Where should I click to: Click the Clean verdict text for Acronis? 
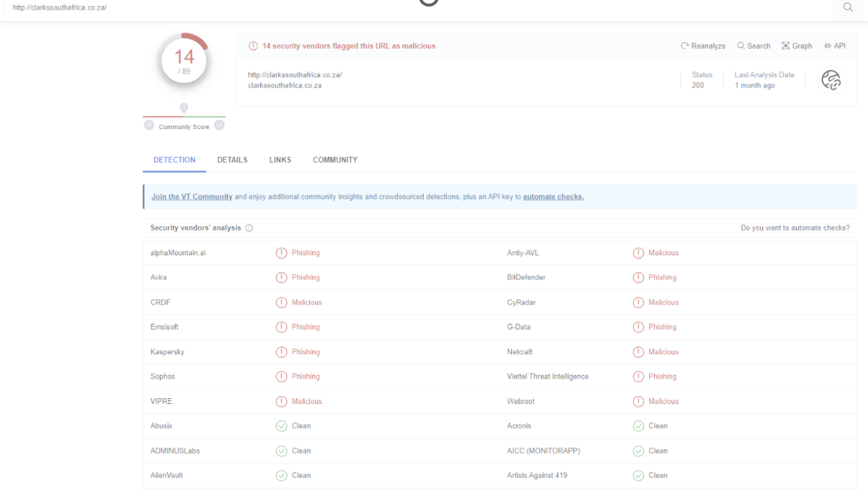point(658,426)
